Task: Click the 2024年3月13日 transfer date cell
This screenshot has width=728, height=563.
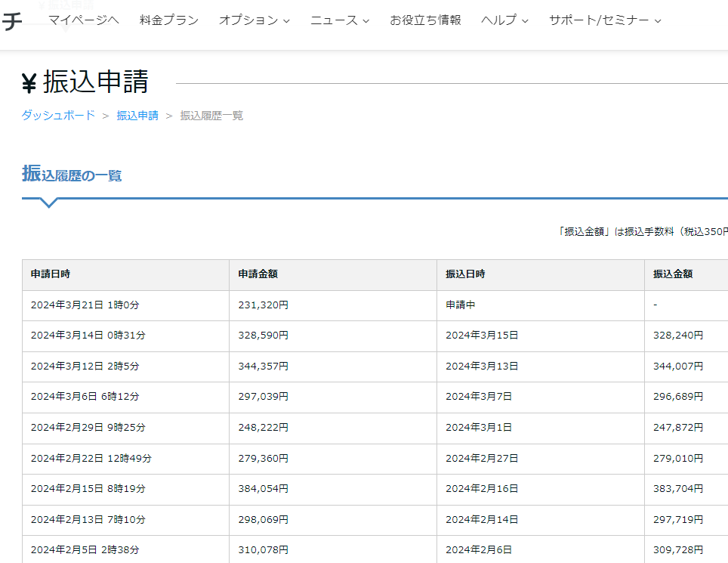Action: (541, 367)
